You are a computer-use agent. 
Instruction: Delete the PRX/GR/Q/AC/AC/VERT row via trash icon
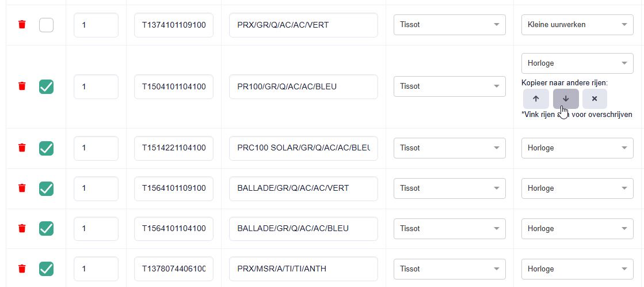22,25
